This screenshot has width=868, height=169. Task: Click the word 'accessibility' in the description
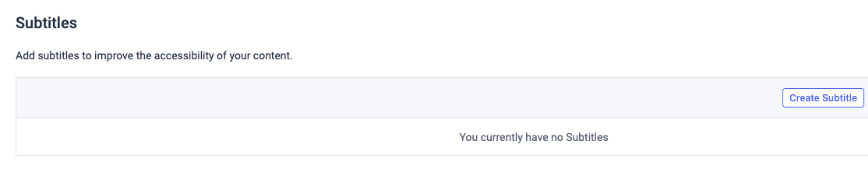pos(184,56)
